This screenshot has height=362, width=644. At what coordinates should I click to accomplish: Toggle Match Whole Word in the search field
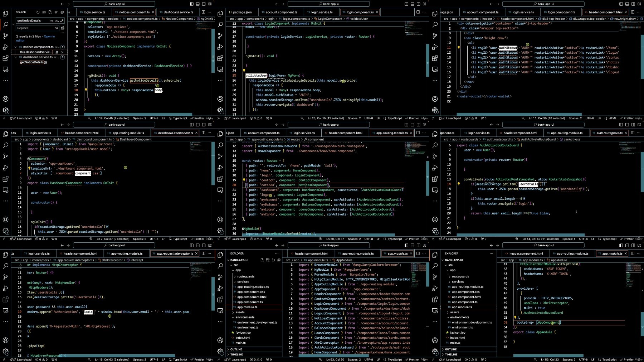(57, 20)
